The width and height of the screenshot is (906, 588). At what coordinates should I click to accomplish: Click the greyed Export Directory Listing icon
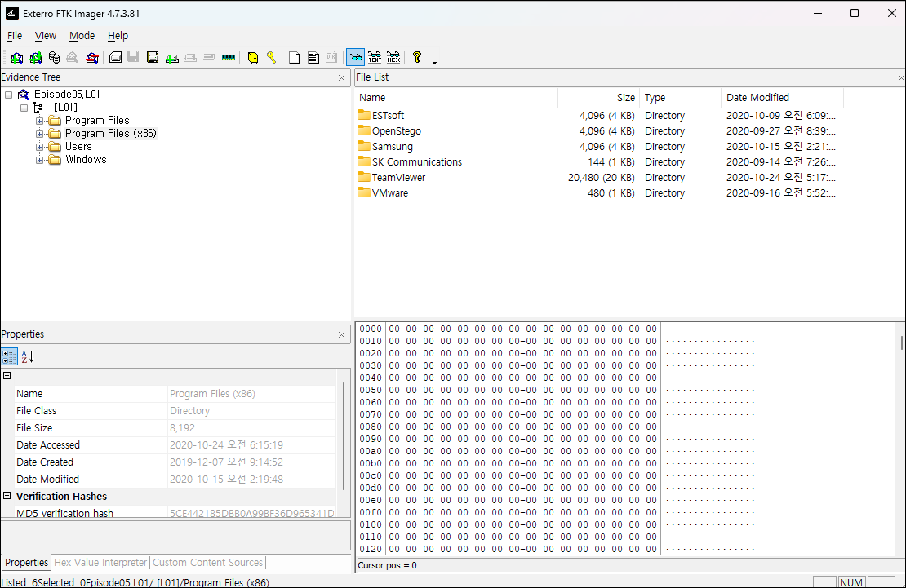click(x=331, y=56)
